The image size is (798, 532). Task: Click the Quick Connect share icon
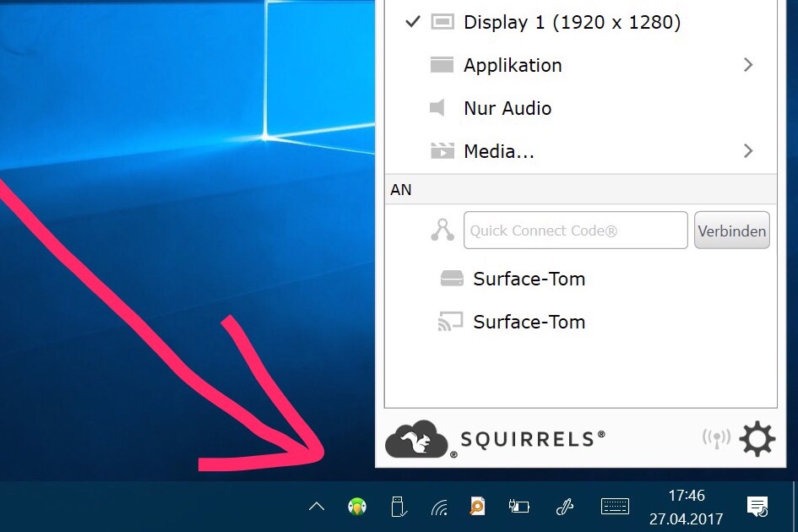click(442, 231)
